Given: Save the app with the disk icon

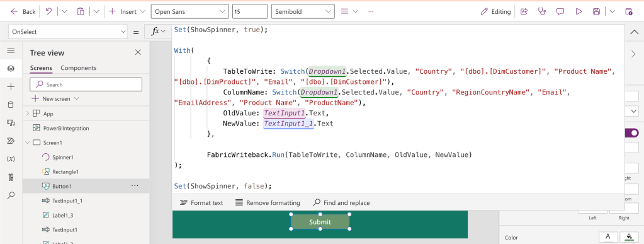Looking at the screenshot, I should (x=597, y=11).
